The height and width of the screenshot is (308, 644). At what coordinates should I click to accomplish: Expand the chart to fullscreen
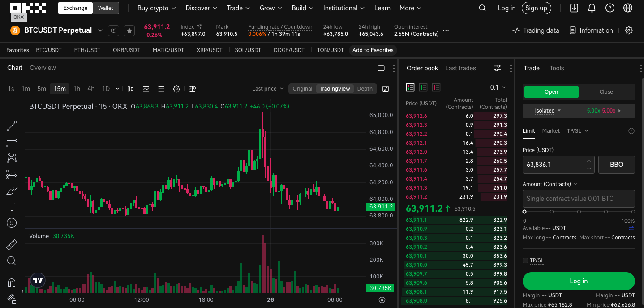point(386,89)
